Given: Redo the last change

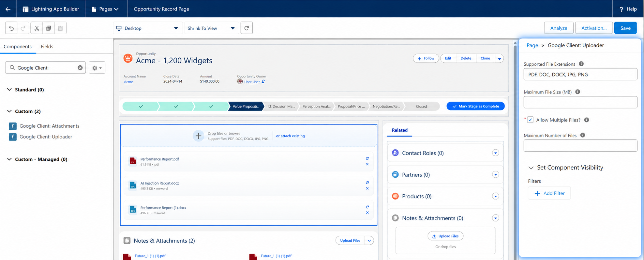Looking at the screenshot, I should (x=23, y=28).
